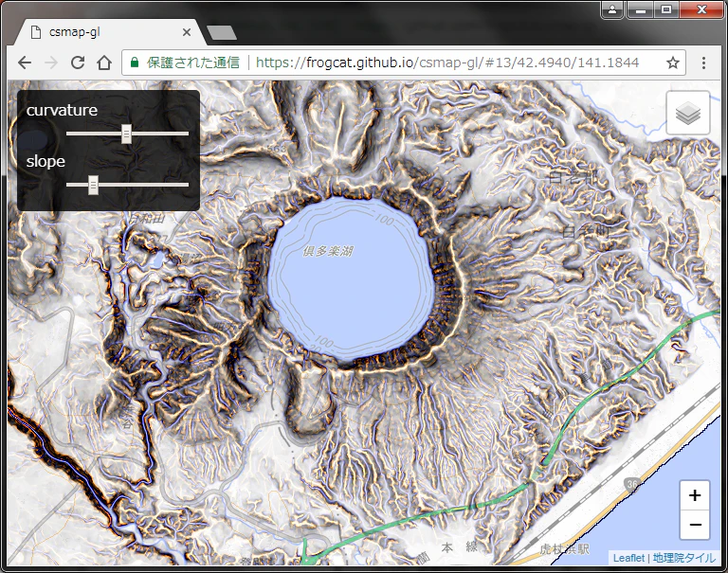The width and height of the screenshot is (728, 573).
Task: Click the page document icon on tab
Action: 36,32
